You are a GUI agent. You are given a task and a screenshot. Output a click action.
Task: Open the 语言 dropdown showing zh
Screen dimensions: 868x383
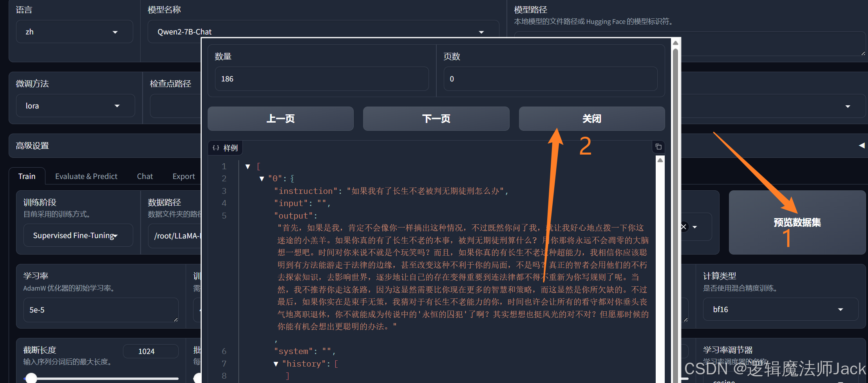coord(74,32)
